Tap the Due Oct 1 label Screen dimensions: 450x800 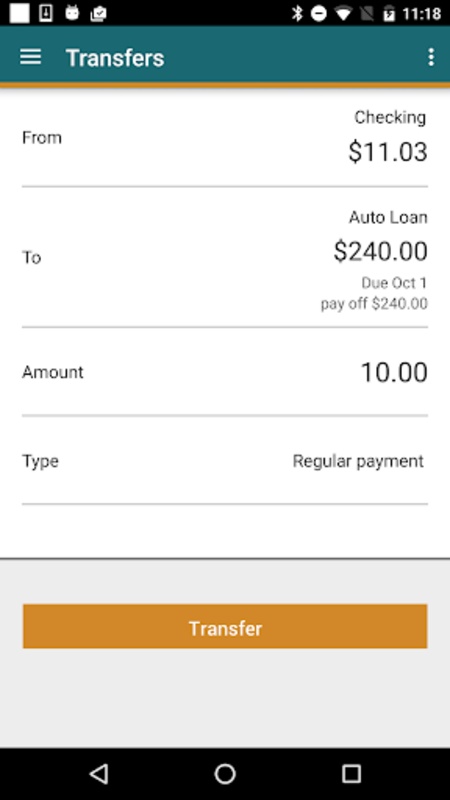point(394,283)
